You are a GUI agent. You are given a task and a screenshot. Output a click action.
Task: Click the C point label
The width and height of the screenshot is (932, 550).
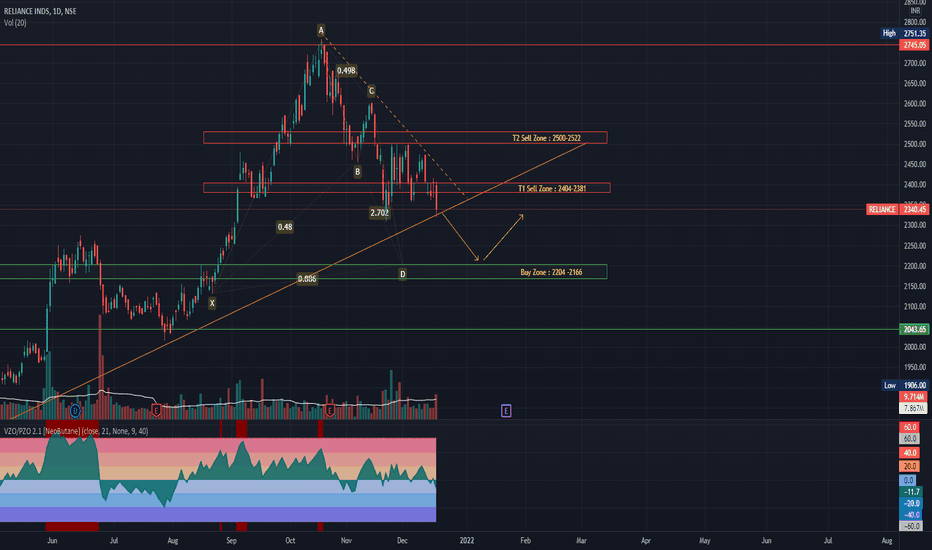pos(371,91)
